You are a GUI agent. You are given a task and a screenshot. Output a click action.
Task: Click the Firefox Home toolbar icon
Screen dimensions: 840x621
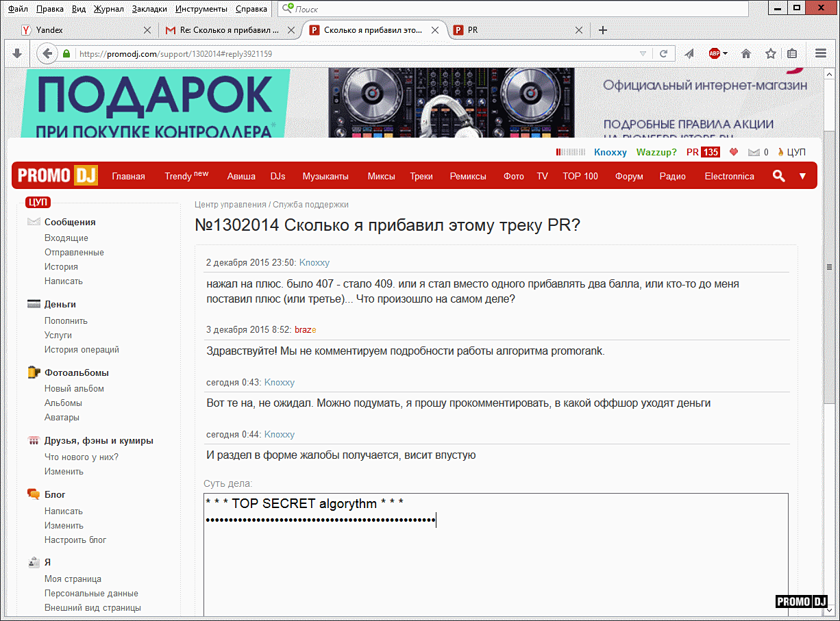tap(746, 53)
